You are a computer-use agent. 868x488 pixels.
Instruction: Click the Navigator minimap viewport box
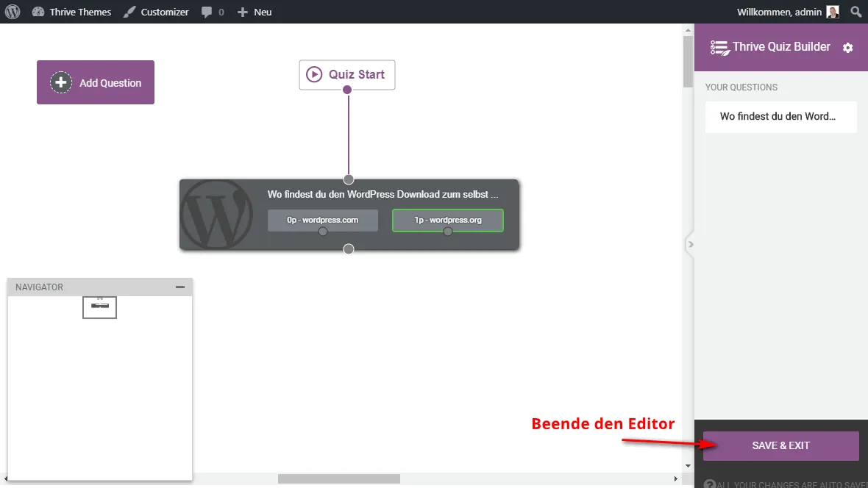coord(99,307)
